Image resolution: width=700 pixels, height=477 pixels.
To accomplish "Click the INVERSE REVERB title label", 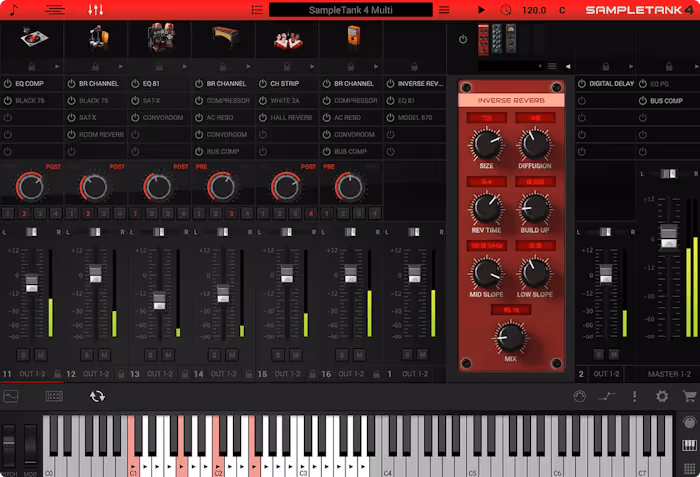I will [511, 100].
